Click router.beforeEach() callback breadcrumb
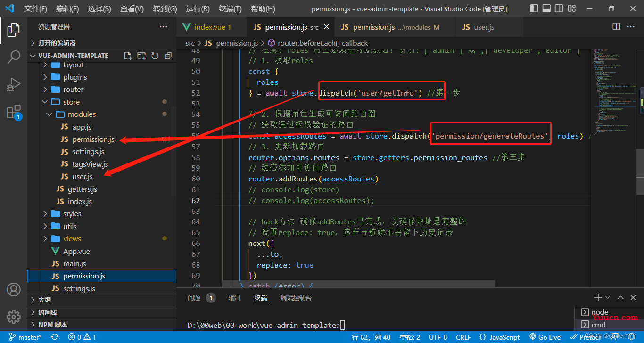This screenshot has width=644, height=343. 318,43
